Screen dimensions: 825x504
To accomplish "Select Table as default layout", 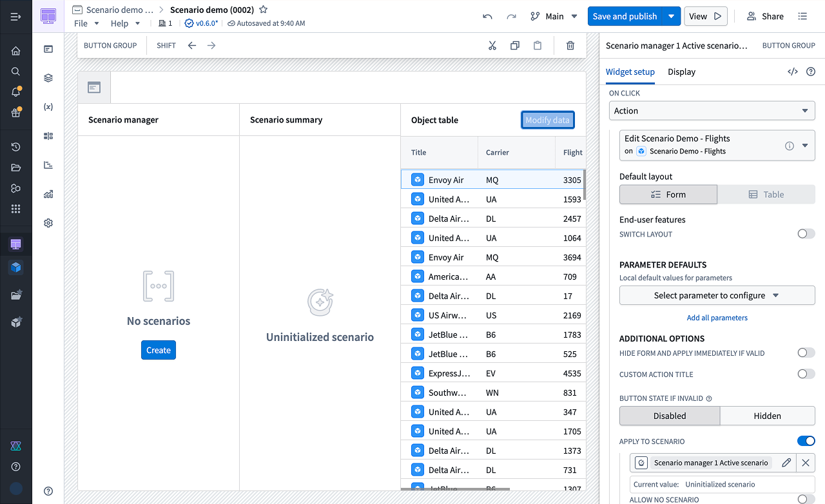I will [x=766, y=195].
